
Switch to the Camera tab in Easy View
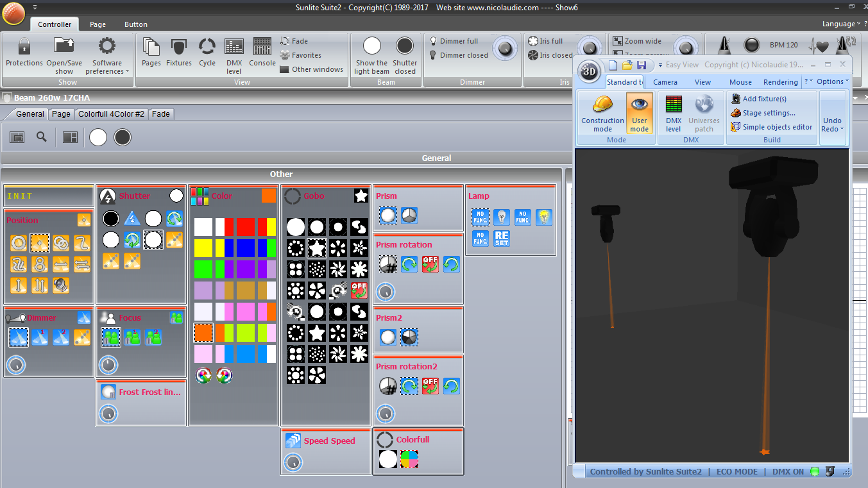[x=665, y=82]
